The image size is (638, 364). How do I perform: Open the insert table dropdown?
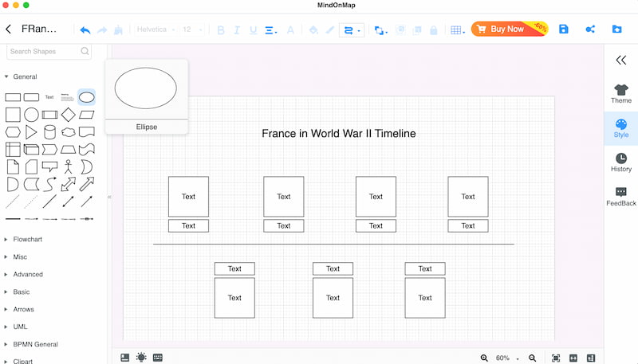[x=458, y=30]
